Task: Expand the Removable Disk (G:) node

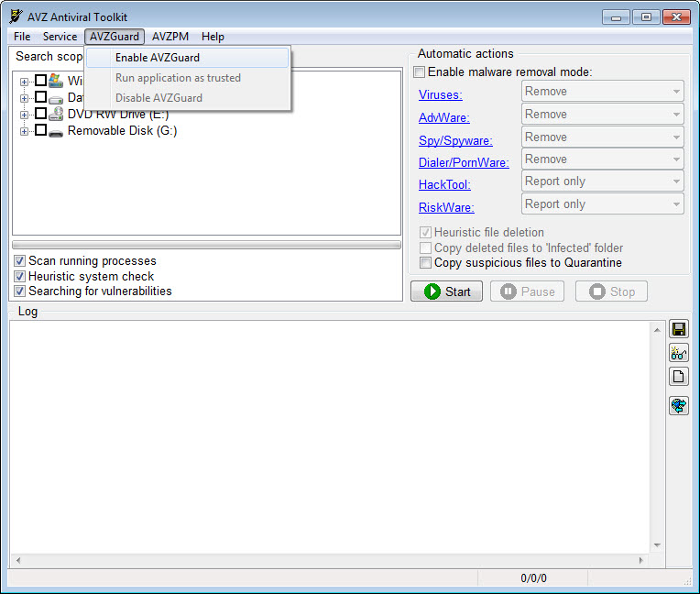Action: pos(24,131)
